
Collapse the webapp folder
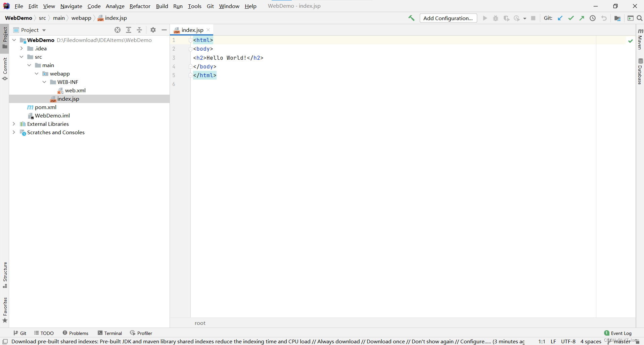coord(37,73)
